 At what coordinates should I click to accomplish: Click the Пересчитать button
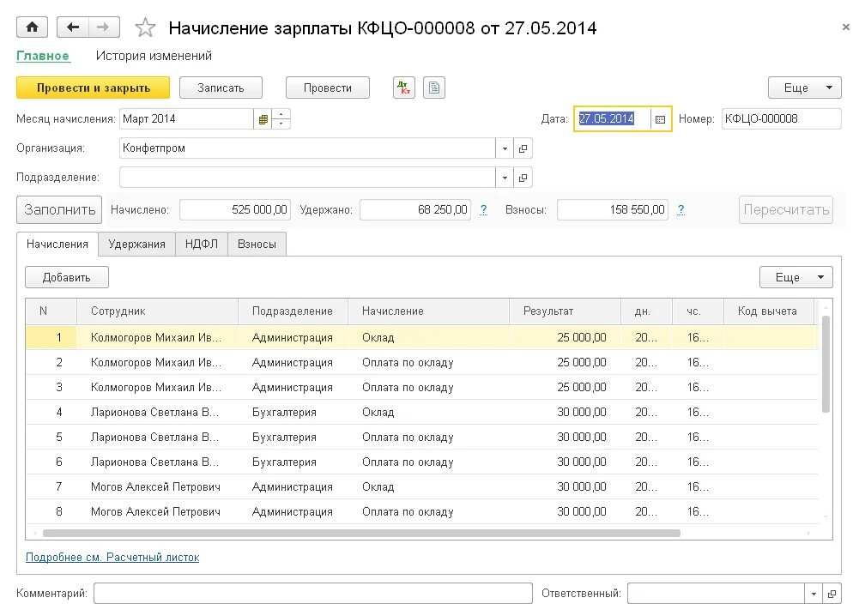(786, 210)
